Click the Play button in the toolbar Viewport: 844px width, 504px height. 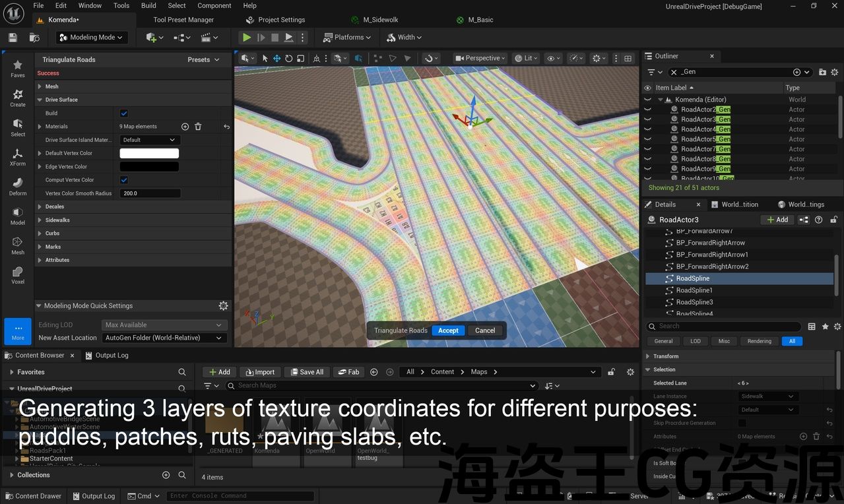[x=247, y=38]
